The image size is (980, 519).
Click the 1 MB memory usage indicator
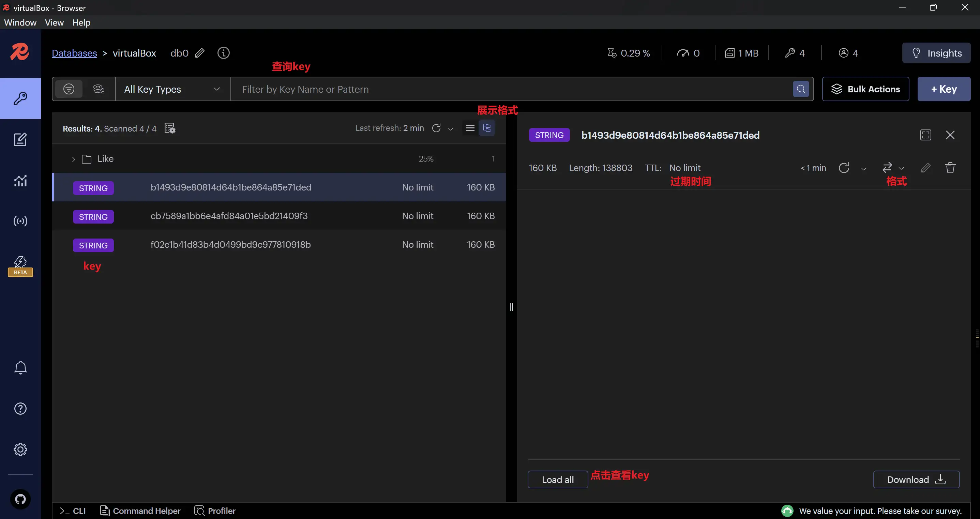click(x=741, y=53)
